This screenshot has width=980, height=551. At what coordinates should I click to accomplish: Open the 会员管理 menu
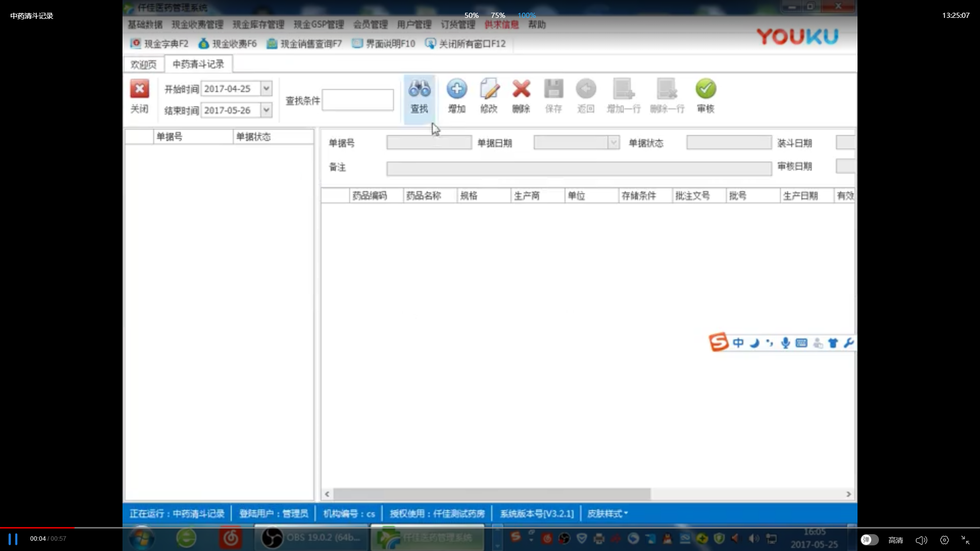click(371, 24)
